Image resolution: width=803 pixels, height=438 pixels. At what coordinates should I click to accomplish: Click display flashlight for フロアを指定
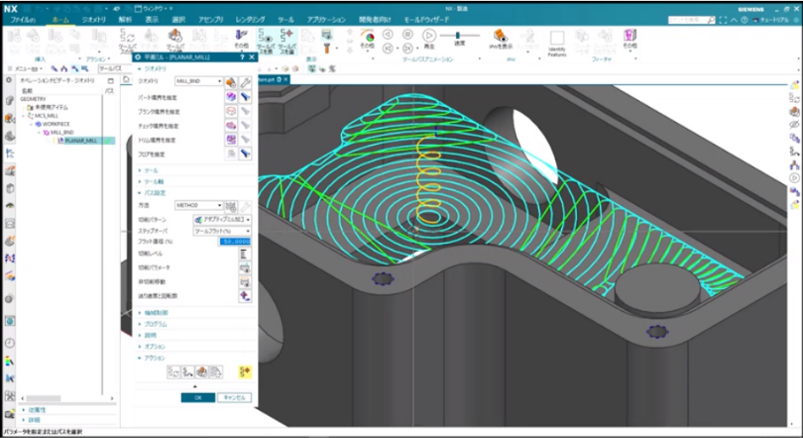coord(245,154)
